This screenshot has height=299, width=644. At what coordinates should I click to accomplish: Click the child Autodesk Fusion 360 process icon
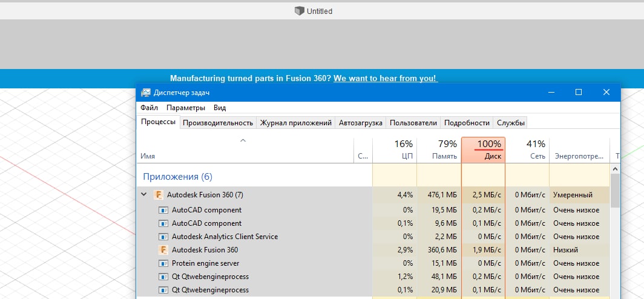pyautogui.click(x=163, y=250)
